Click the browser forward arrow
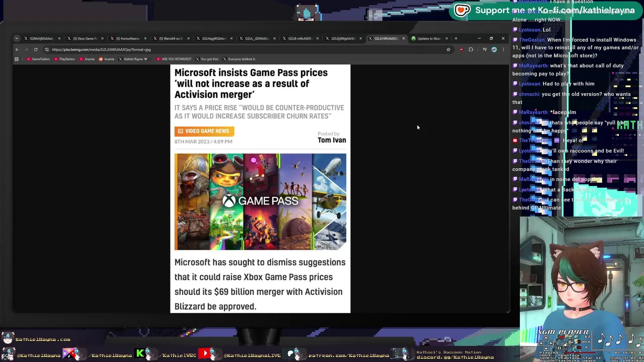This screenshot has height=362, width=644. (26, 49)
